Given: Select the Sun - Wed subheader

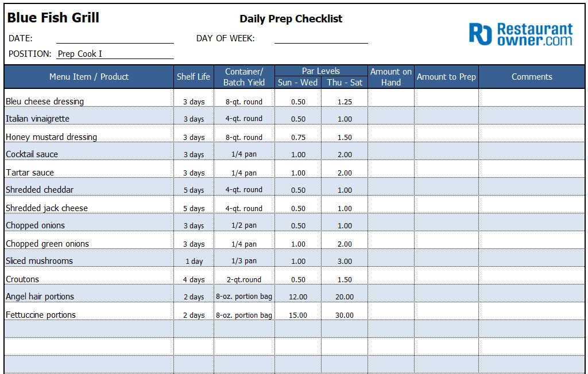Looking at the screenshot, I should [298, 83].
